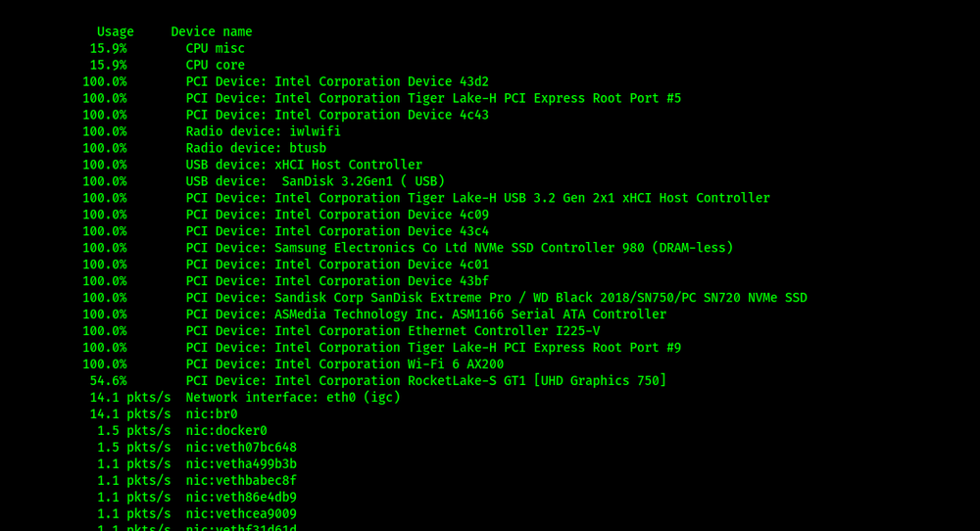The width and height of the screenshot is (980, 531).
Task: Click Radio device iwlwifi line
Action: coord(212,132)
